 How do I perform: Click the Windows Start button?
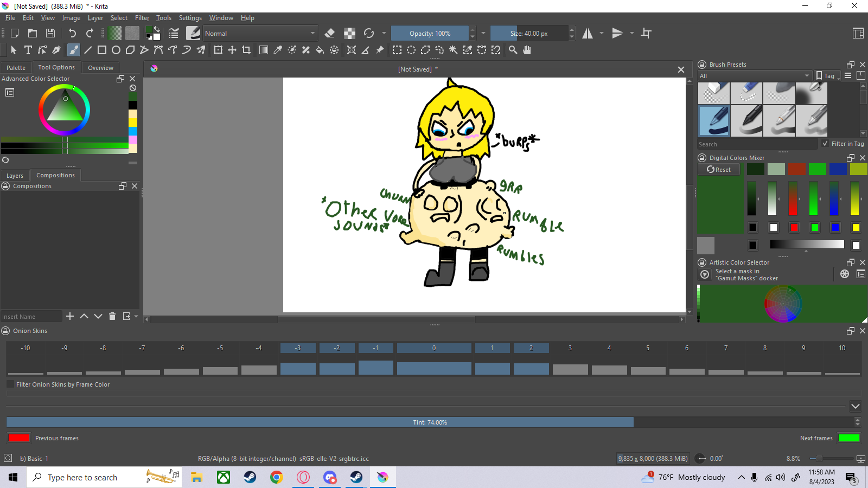tap(13, 477)
